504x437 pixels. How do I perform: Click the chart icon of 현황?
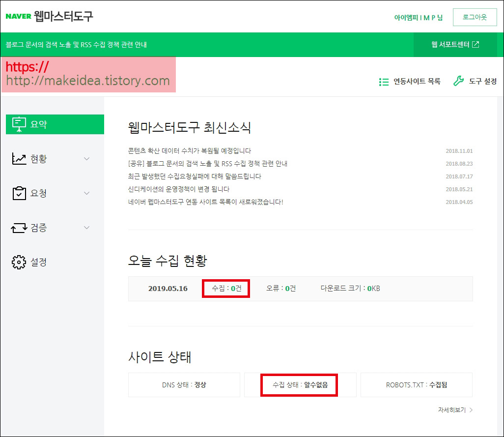(19, 158)
